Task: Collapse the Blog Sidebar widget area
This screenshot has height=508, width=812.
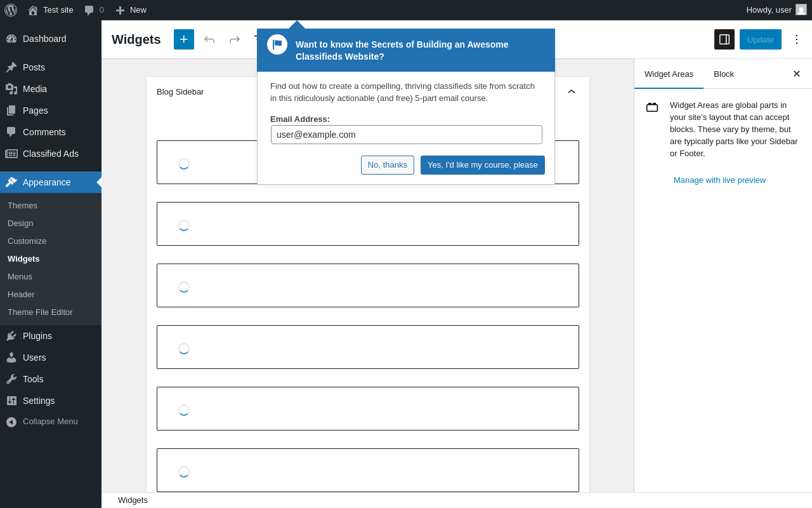Action: pos(572,91)
